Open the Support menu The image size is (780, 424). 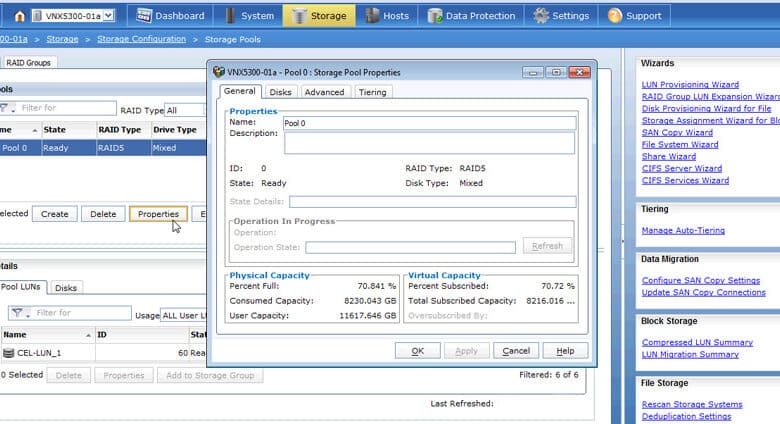click(634, 16)
